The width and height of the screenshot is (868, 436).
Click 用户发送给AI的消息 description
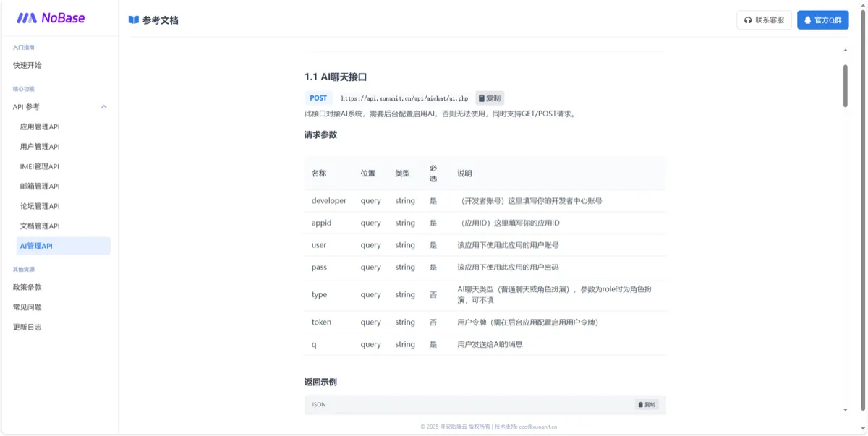pyautogui.click(x=490, y=345)
